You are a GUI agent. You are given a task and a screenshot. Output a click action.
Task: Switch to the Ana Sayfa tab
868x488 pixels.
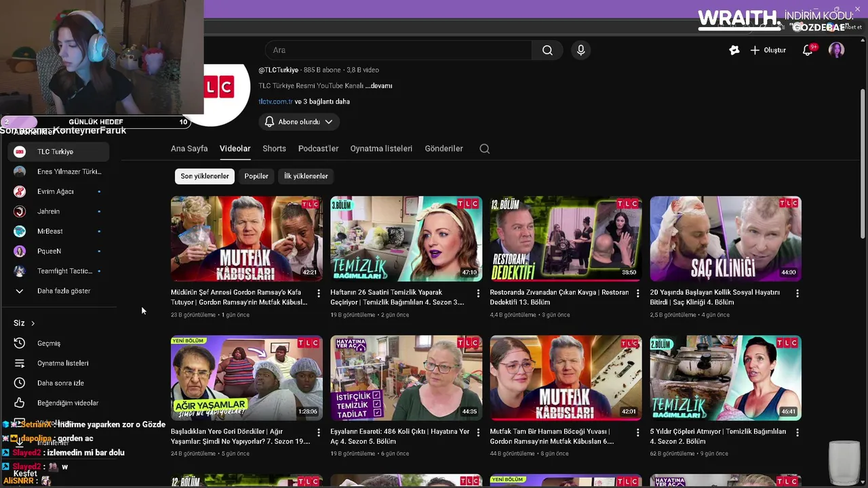point(189,148)
